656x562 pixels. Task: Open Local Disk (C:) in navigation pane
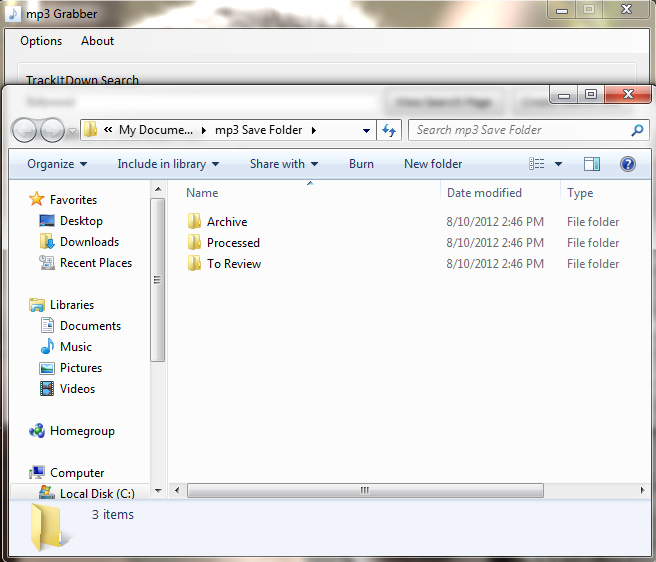coord(97,494)
